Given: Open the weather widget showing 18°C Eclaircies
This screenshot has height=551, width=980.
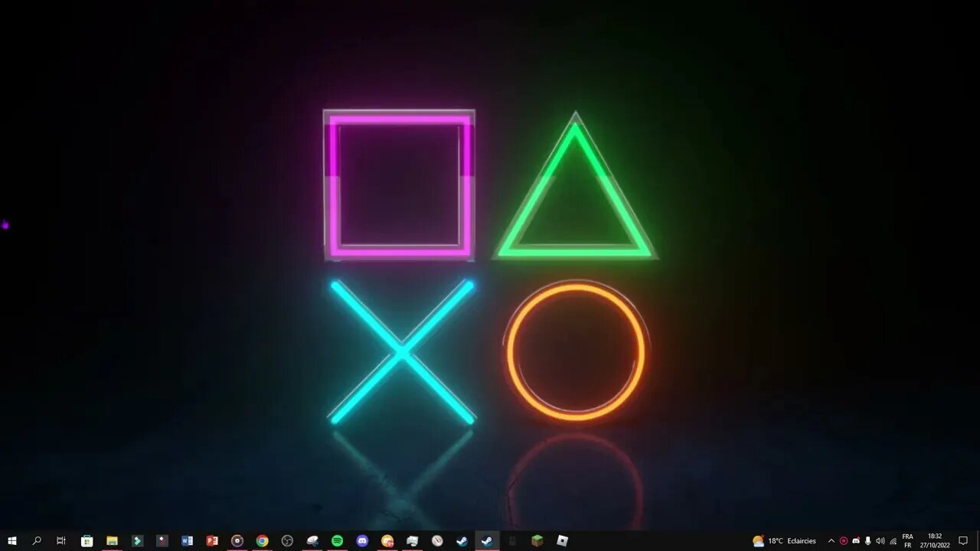Looking at the screenshot, I should point(785,541).
